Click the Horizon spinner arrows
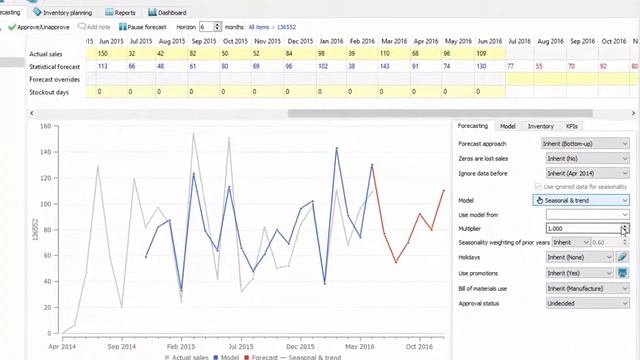Screen dimensions: 640x360 click(x=218, y=27)
